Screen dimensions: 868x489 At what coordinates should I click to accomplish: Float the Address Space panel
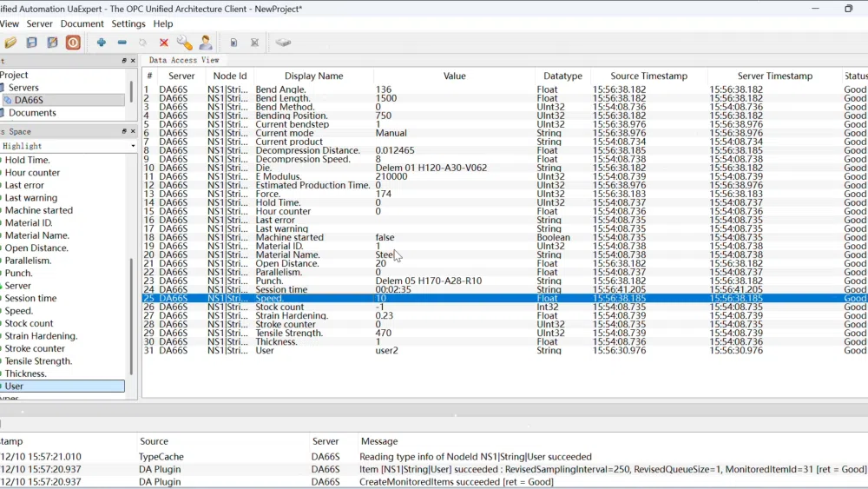pos(124,131)
